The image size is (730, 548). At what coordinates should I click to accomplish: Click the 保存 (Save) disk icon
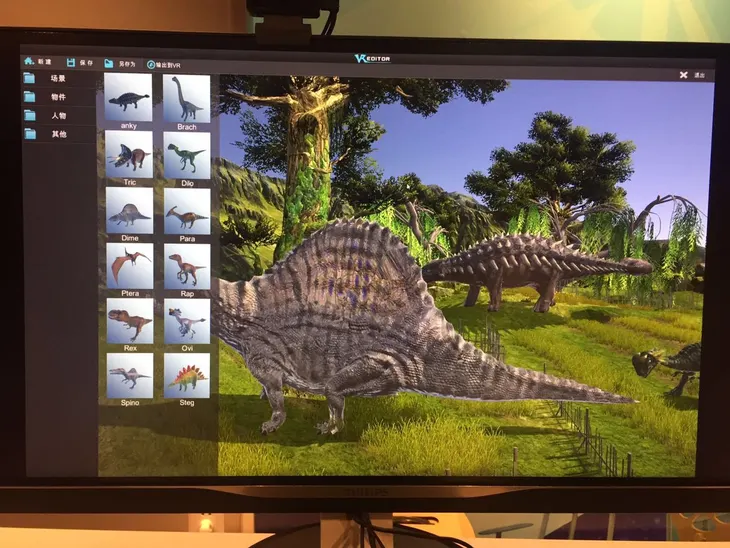71,63
